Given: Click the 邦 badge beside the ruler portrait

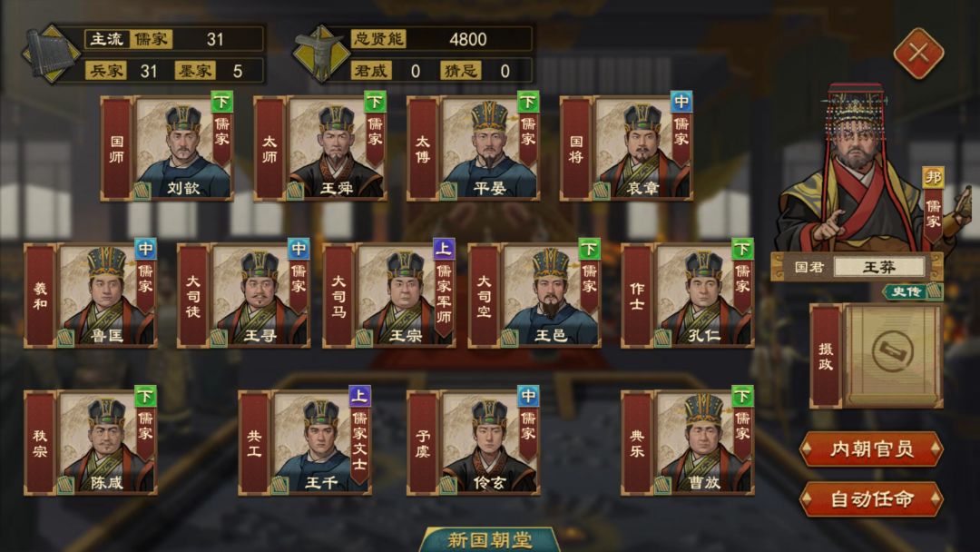Looking at the screenshot, I should pyautogui.click(x=933, y=178).
